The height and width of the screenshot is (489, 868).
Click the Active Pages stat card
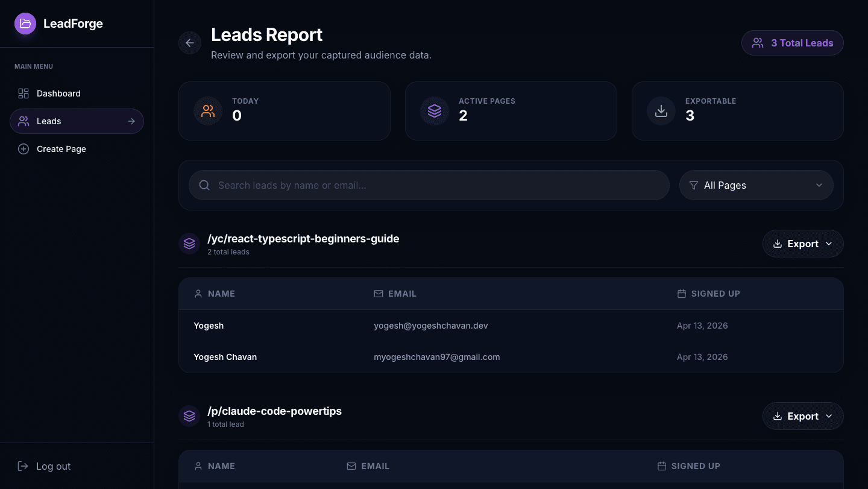click(511, 111)
